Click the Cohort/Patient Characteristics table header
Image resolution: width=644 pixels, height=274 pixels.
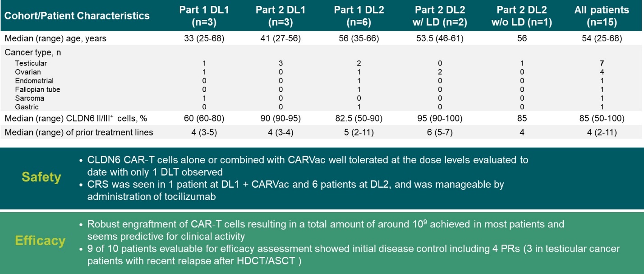[77, 16]
